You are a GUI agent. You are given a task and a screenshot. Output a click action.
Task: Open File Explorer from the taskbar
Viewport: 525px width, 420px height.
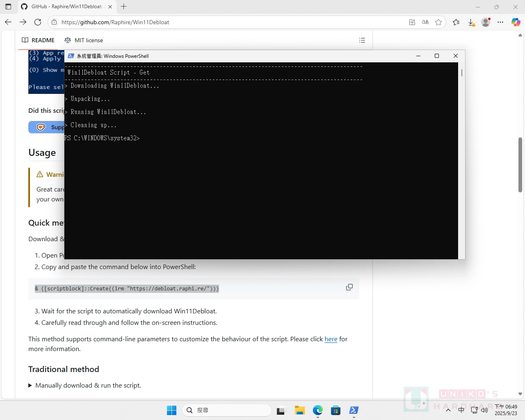coord(299,410)
